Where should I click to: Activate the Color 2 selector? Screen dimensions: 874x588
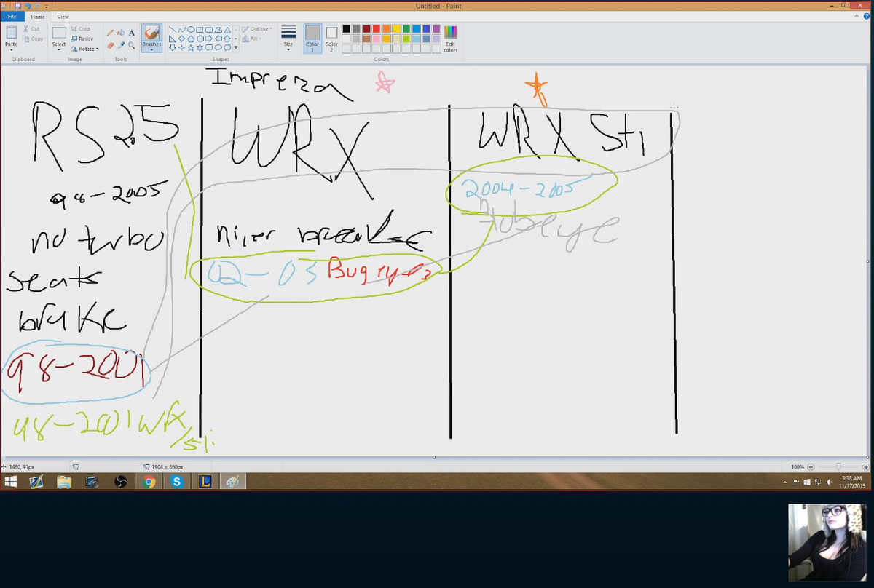tap(331, 39)
